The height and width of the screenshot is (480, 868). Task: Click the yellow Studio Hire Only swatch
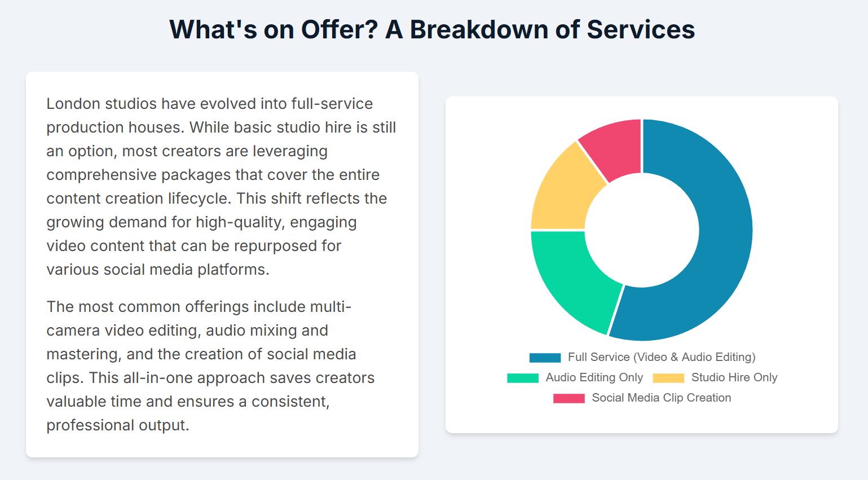pos(668,378)
